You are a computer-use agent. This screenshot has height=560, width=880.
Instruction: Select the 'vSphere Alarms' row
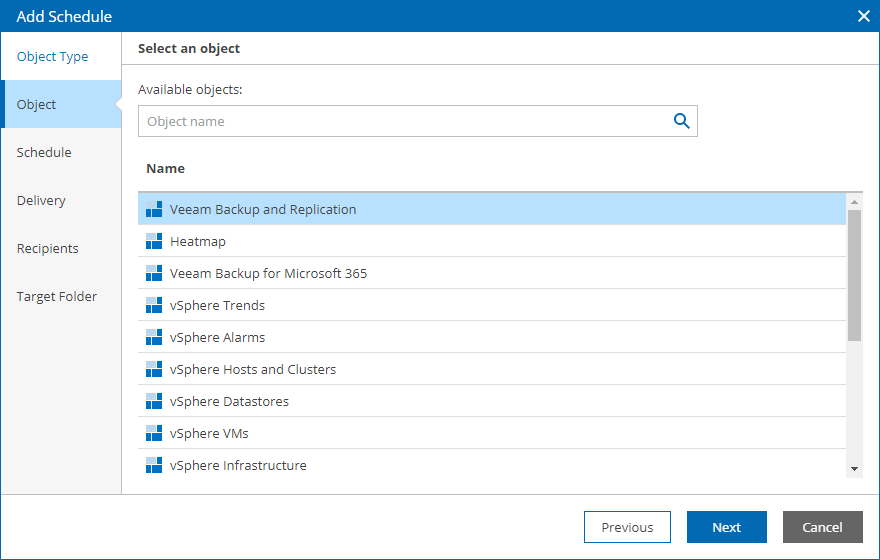(492, 337)
